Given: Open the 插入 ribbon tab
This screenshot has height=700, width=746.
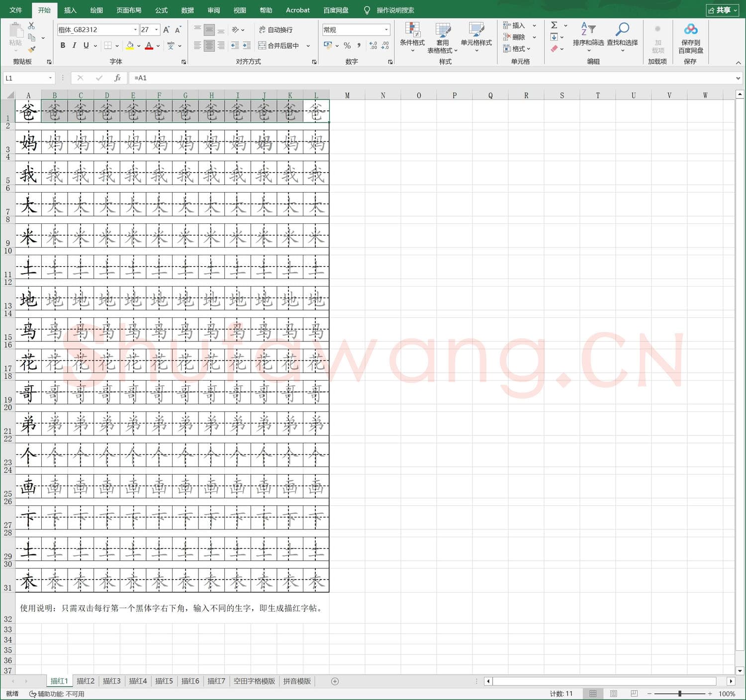Looking at the screenshot, I should coord(70,10).
